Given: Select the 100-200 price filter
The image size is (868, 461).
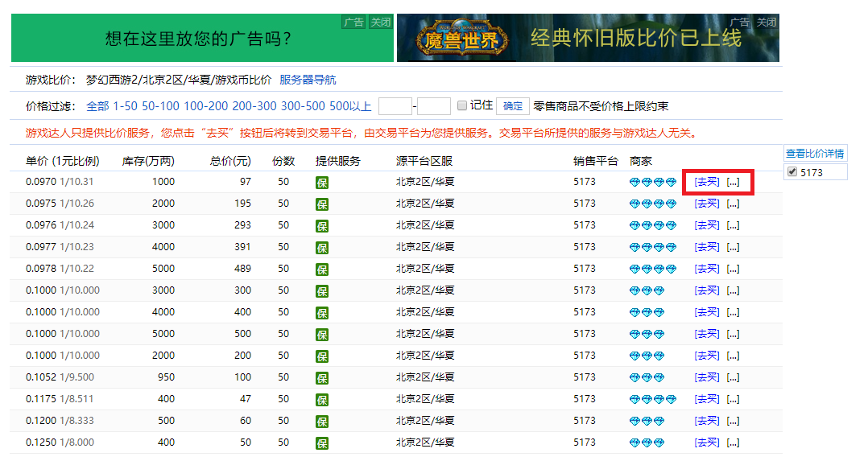Looking at the screenshot, I should click(x=205, y=106).
